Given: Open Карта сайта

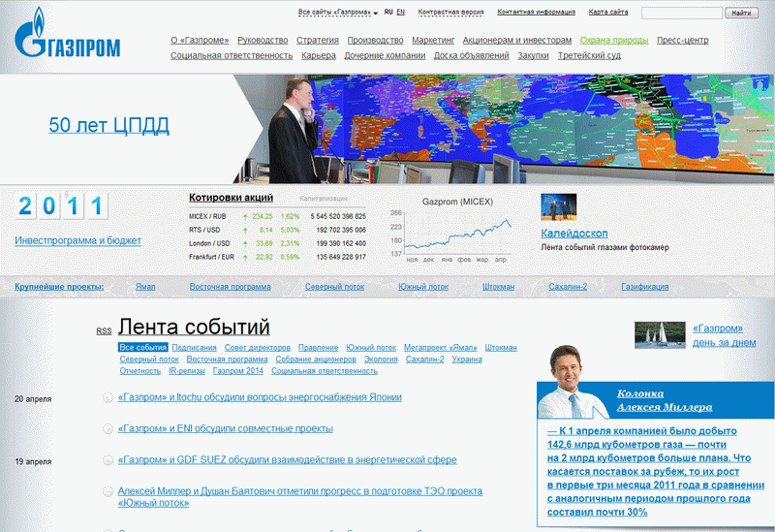Looking at the screenshot, I should (x=608, y=12).
